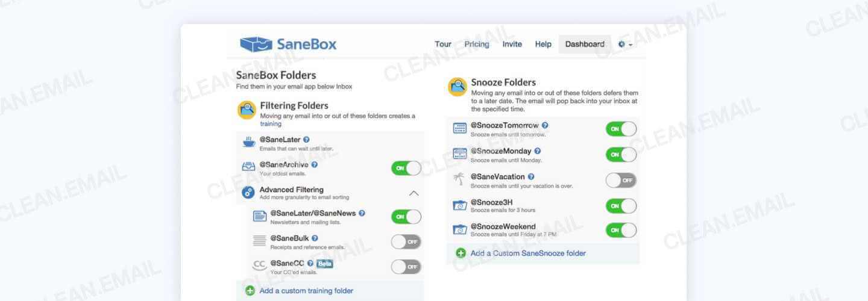Click the @SaneCC icon

pyautogui.click(x=260, y=266)
